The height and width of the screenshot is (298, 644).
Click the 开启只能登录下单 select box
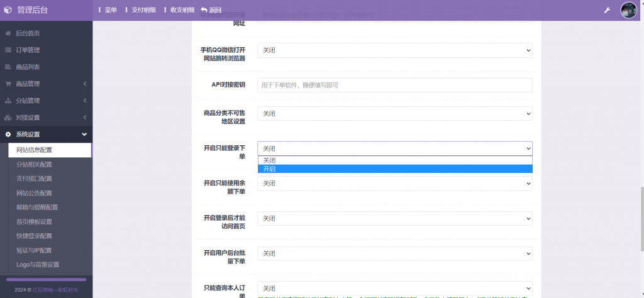(x=395, y=148)
